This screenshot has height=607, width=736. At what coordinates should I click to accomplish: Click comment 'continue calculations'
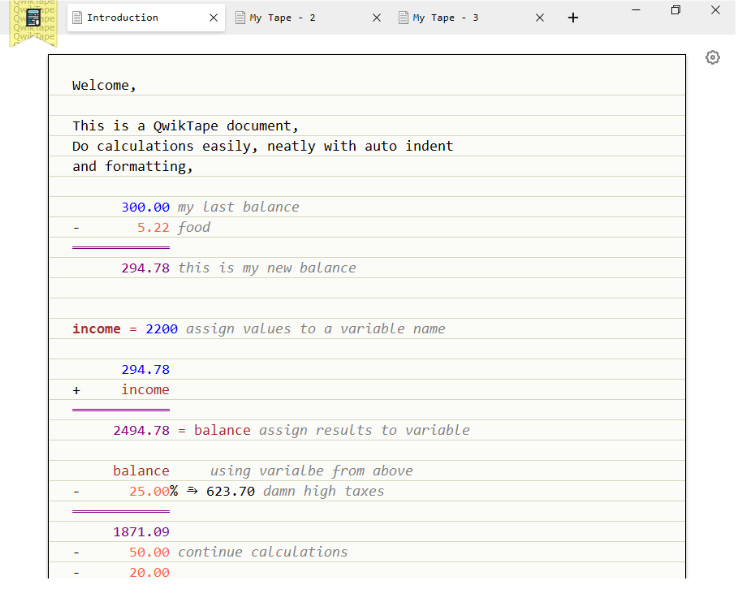(263, 553)
